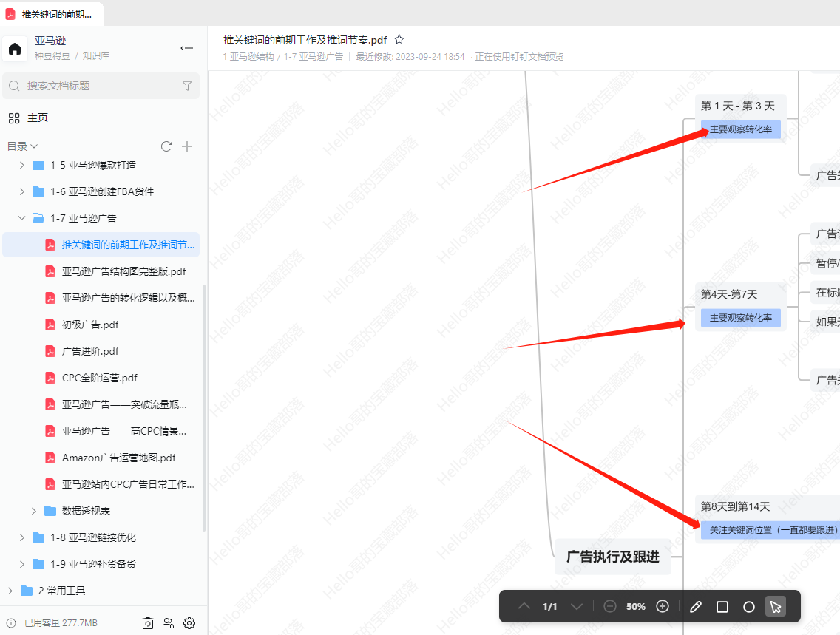Star the 推关键词的前期工作及推词节奏.pdf document
The image size is (840, 635).
[399, 39]
